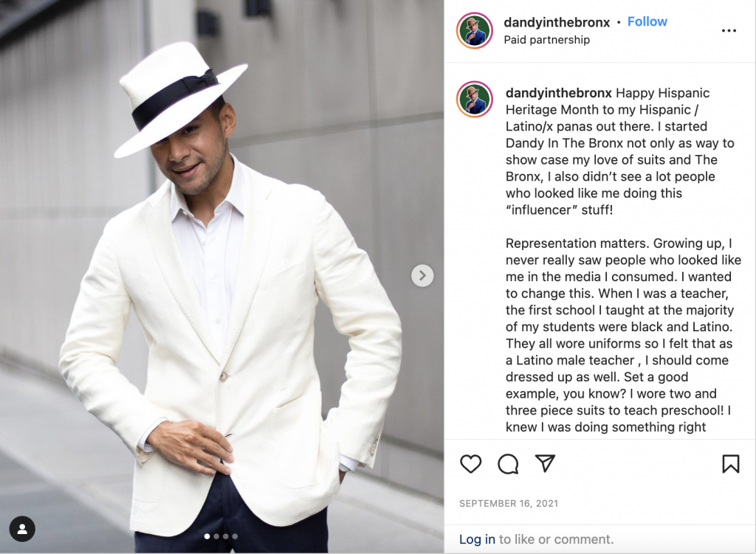
Task: Like the post with the heart icon
Action: coord(470,464)
